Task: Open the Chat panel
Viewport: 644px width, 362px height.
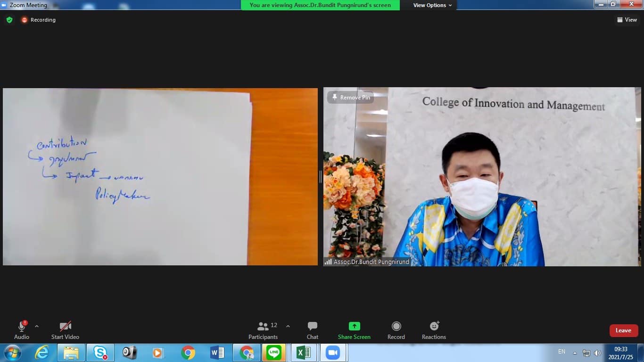Action: (312, 330)
